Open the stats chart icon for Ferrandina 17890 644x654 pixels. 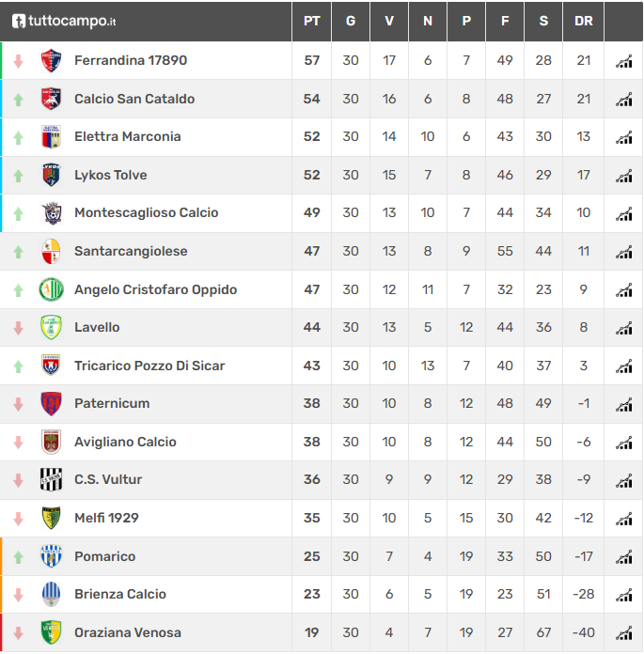click(623, 61)
